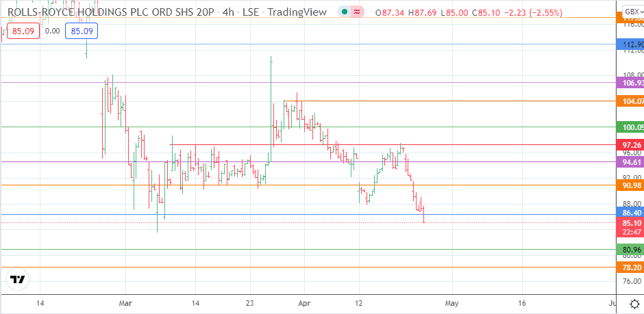Click the Apr label on time axis

click(304, 304)
